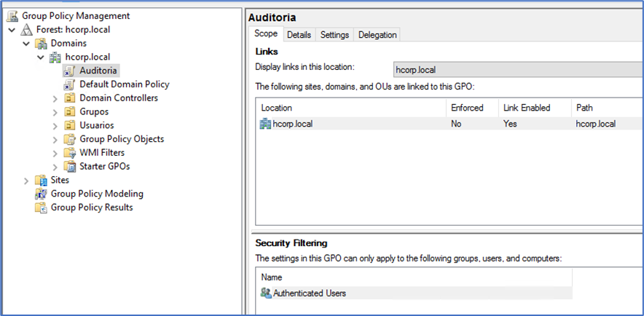Click the WMI Filters folder icon
Screen dimensions: 644x316
coord(70,153)
